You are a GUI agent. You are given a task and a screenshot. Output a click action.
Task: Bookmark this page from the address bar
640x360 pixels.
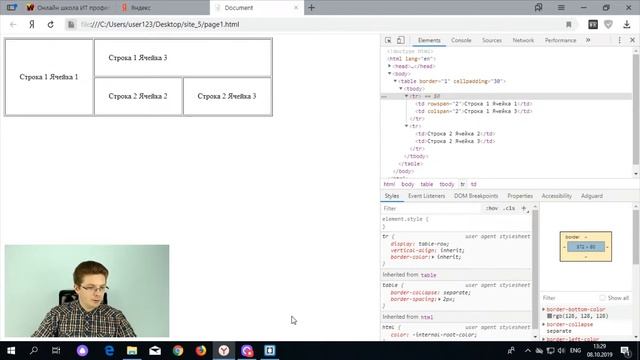pyautogui.click(x=569, y=24)
